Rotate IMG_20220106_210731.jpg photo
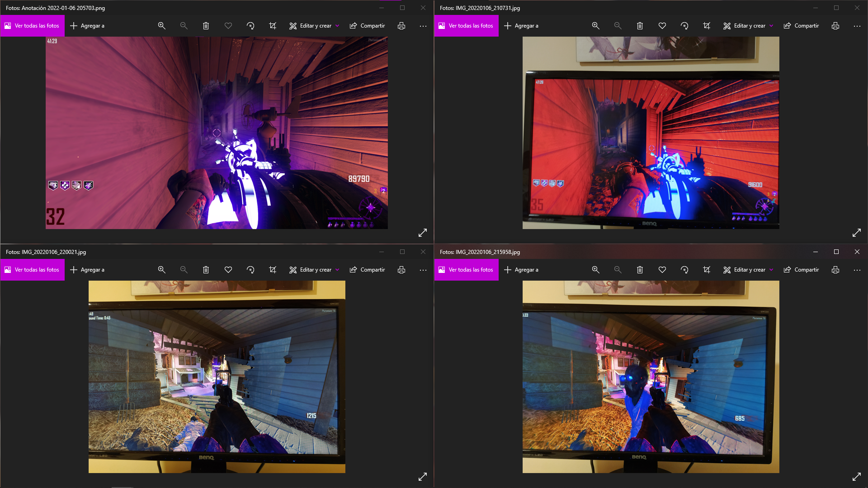The image size is (868, 488). pos(684,26)
